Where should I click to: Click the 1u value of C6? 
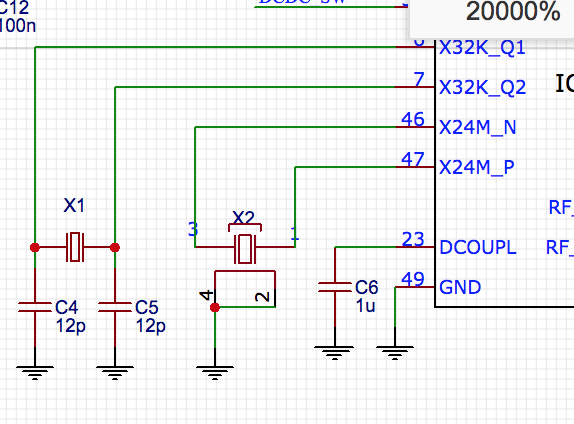[x=365, y=305]
